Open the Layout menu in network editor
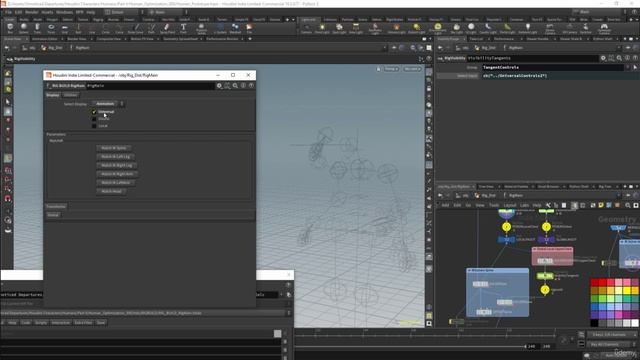The height and width of the screenshot is (360, 640). pos(510,205)
